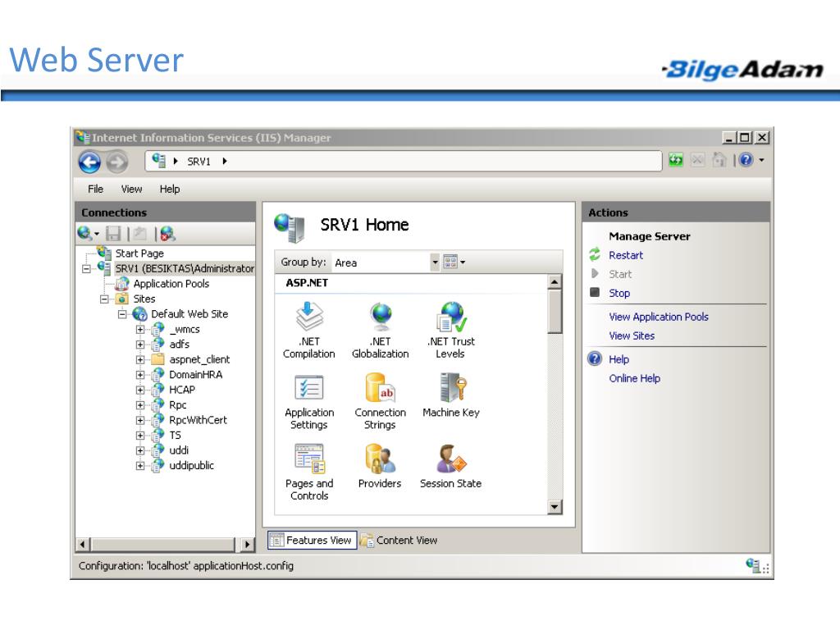Viewport: 840px width, 630px height.
Task: Click the blue Help icon in Actions
Action: point(595,358)
